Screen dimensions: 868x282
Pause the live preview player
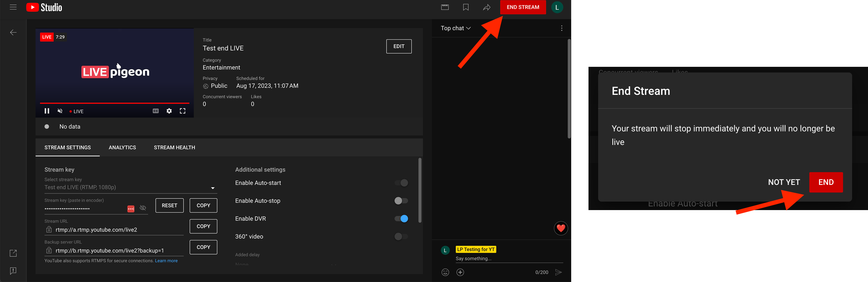[47, 111]
